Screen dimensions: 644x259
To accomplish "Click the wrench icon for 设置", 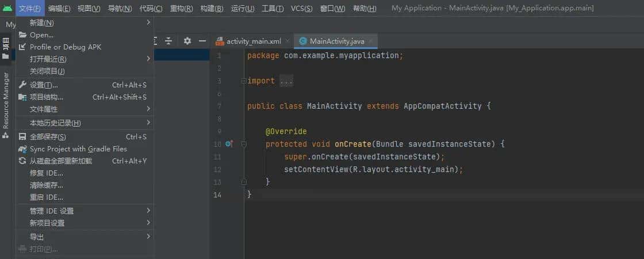I will point(22,85).
